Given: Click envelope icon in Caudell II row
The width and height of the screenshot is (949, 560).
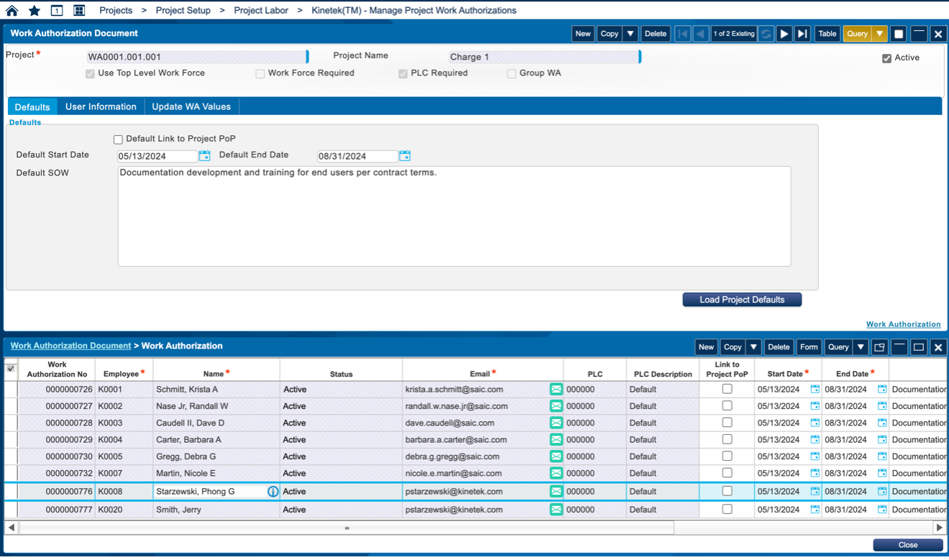Looking at the screenshot, I should tap(556, 423).
